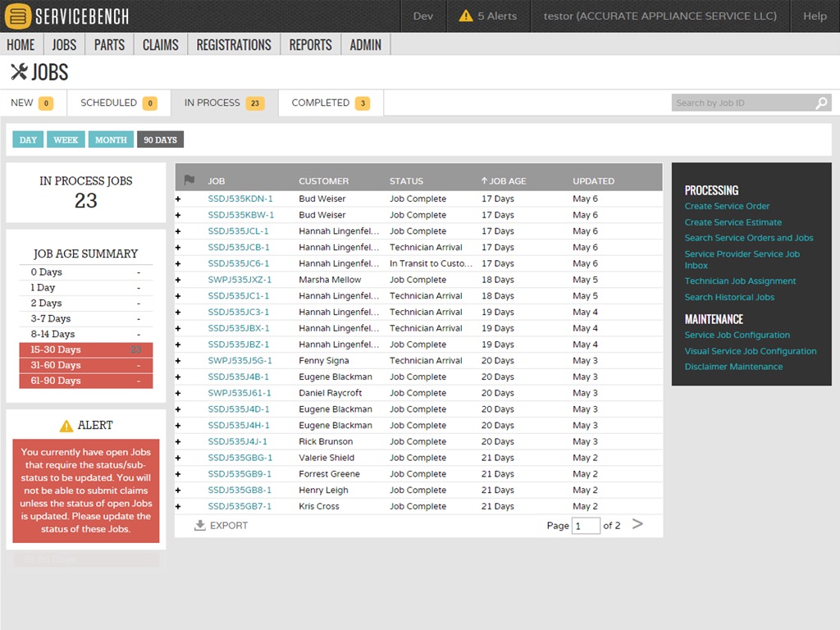Sort by Job Age column arrow

coord(484,180)
